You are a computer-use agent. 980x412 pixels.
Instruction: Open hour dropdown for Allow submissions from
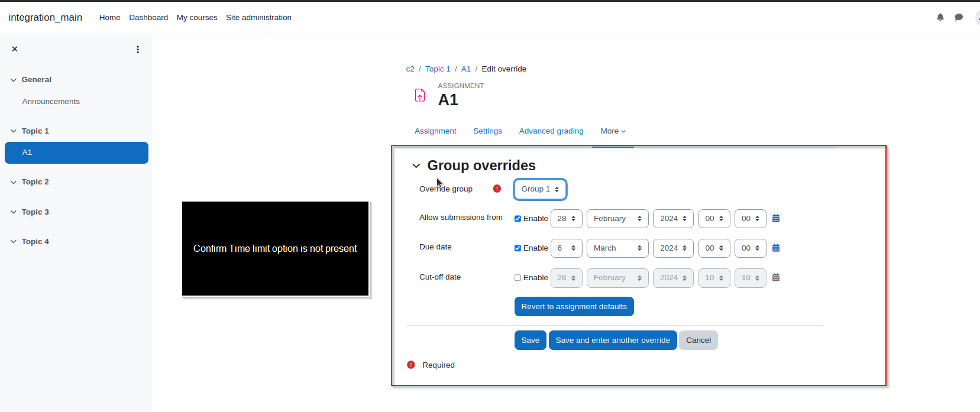point(714,219)
